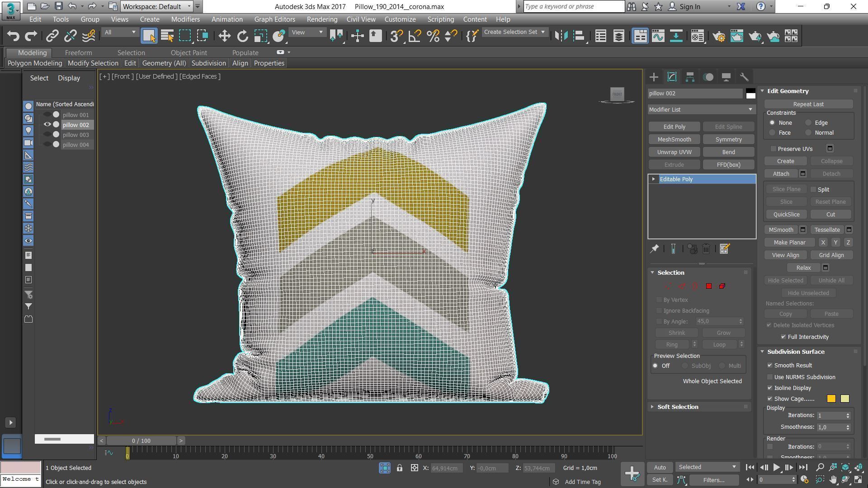Enable the Split checkbox

click(813, 189)
